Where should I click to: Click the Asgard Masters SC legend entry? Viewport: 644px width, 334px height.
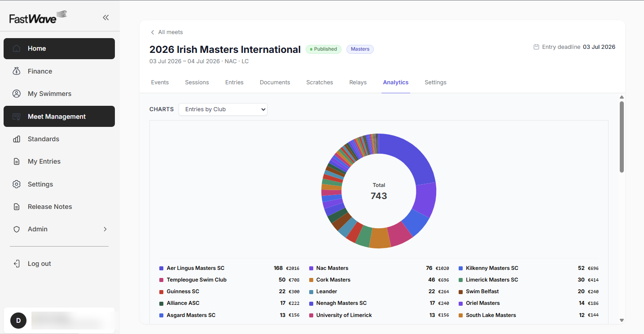coord(229,315)
